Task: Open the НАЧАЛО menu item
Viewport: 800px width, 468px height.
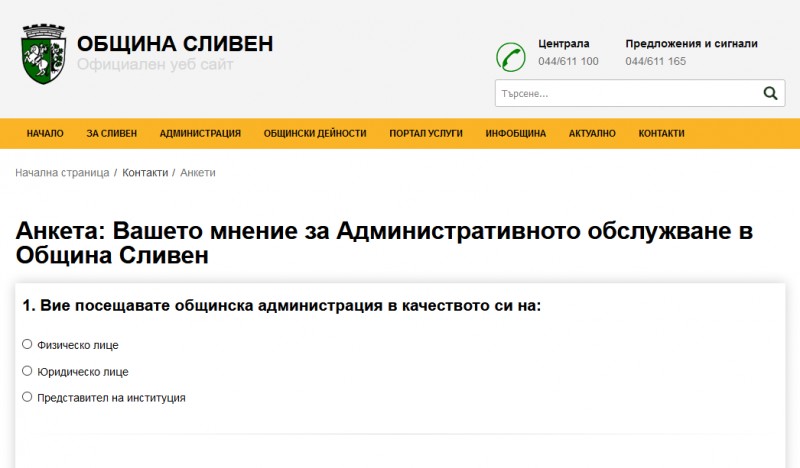Action: pyautogui.click(x=45, y=133)
